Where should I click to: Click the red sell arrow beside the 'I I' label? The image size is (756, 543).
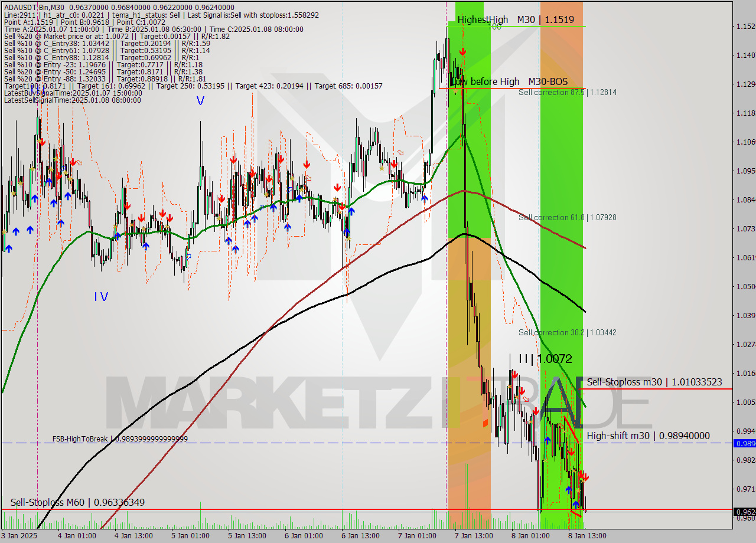[514, 374]
